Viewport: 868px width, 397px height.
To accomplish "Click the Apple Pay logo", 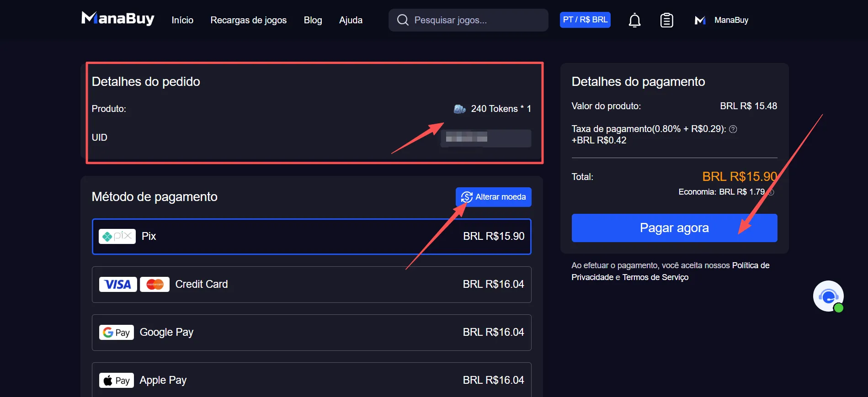I will click(117, 381).
